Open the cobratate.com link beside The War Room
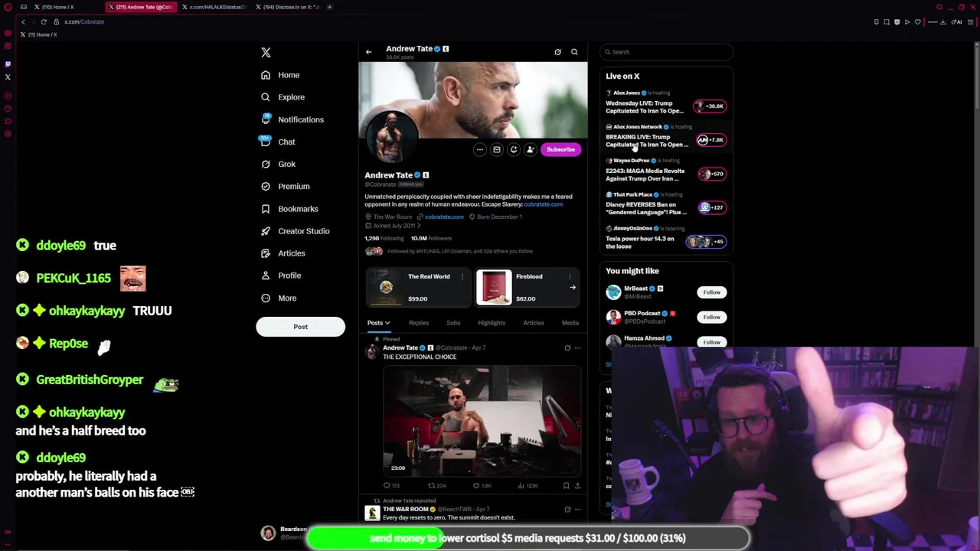The image size is (980, 551). point(444,217)
